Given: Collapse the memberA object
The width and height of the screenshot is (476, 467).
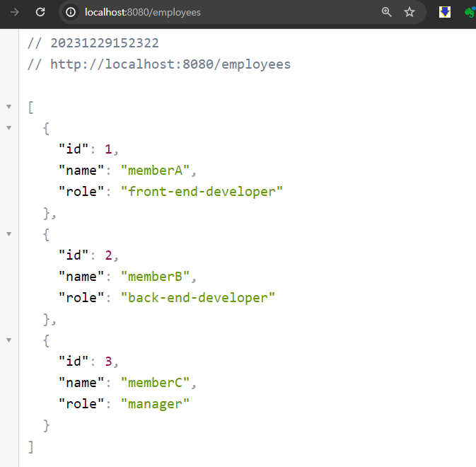Looking at the screenshot, I should (9, 128).
